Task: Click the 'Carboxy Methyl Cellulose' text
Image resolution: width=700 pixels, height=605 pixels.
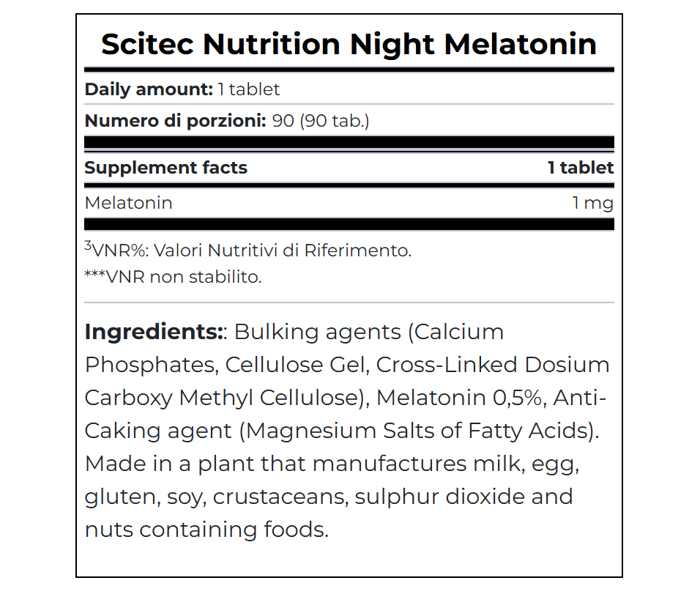Action: (x=223, y=398)
